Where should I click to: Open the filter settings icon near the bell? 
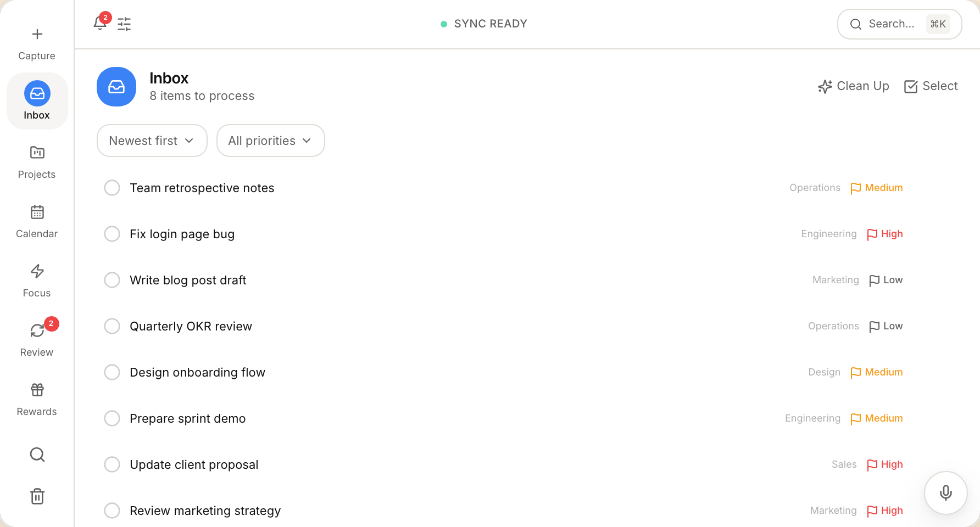(x=124, y=24)
